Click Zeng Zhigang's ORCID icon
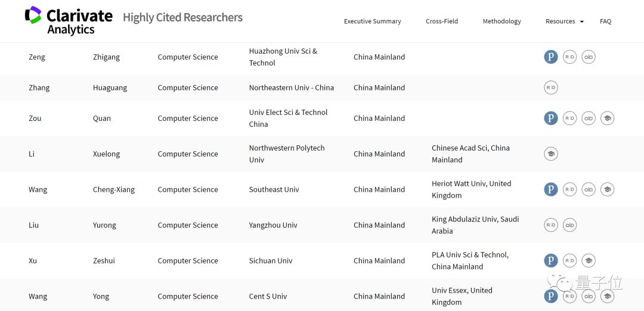This screenshot has height=311, width=644. [589, 57]
